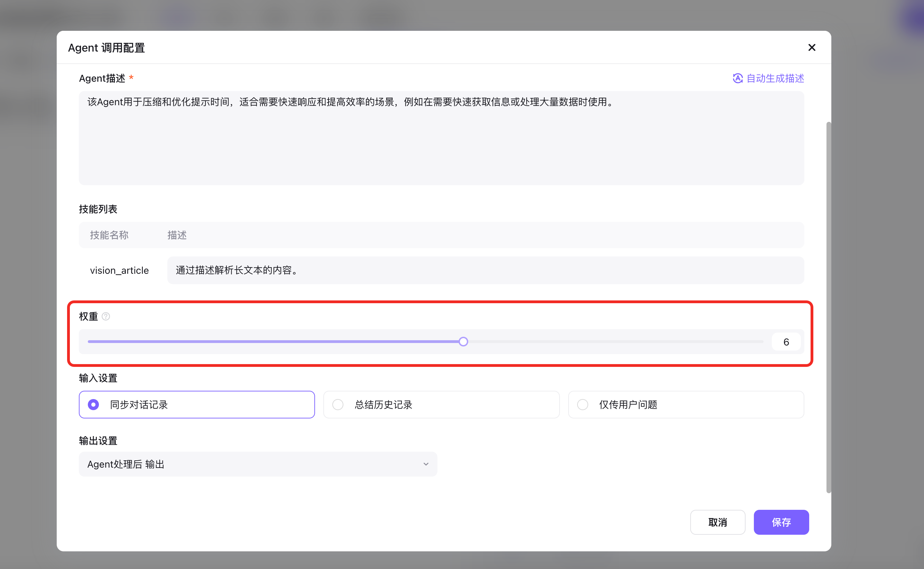Screen dimensions: 924x569
Task: Click the 权重 slider handle
Action: coord(463,342)
